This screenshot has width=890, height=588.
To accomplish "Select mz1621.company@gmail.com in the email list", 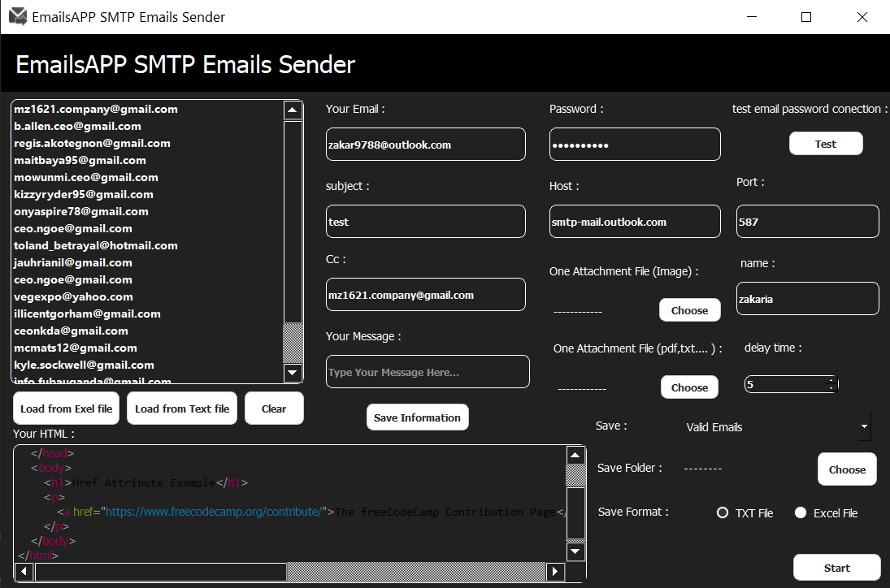I will [x=95, y=109].
